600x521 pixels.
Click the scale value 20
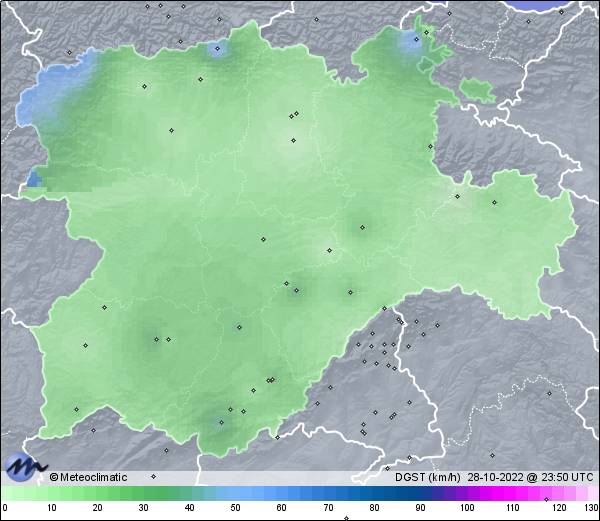coord(98,508)
